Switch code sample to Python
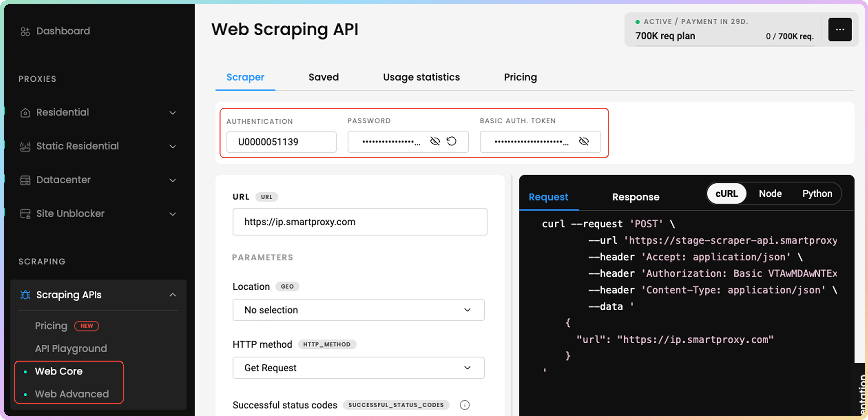 [x=817, y=193]
